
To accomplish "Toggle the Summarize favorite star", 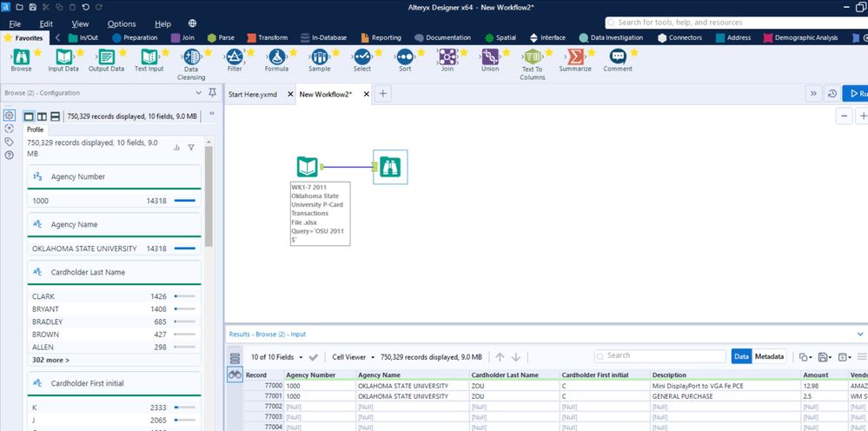I will coord(592,52).
